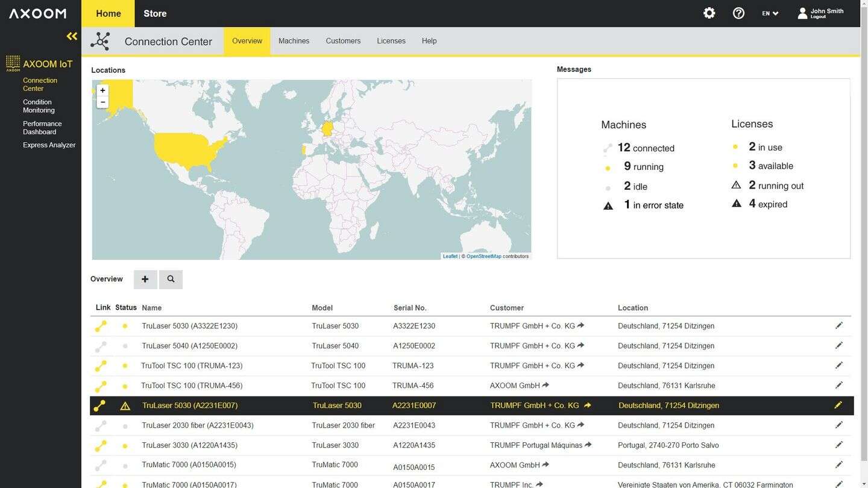The width and height of the screenshot is (868, 488).
Task: Click the search magnifier button
Action: (171, 280)
